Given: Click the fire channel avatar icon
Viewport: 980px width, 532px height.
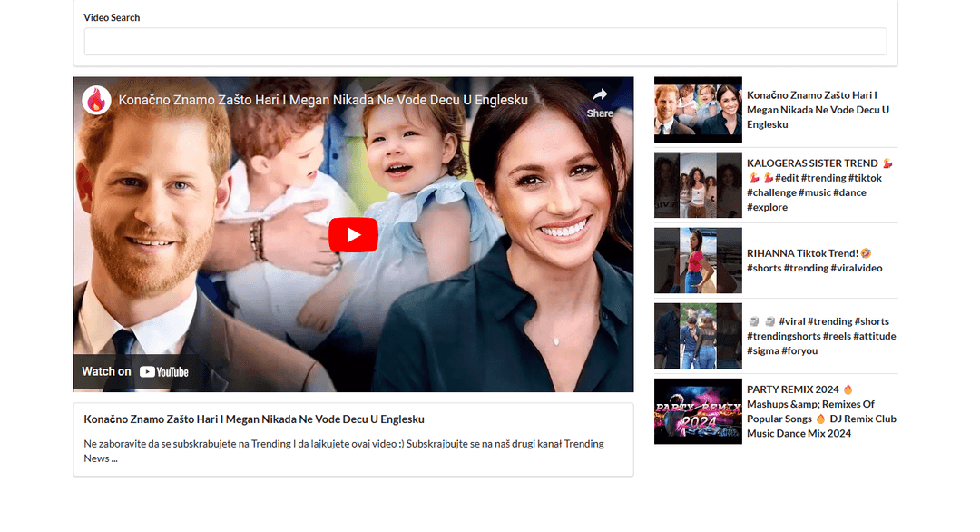Looking at the screenshot, I should pos(96,100).
